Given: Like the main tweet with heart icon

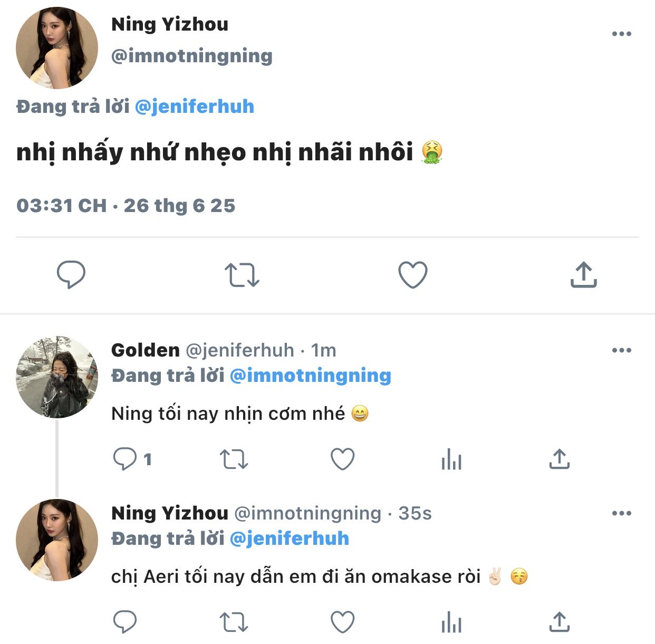Looking at the screenshot, I should click(412, 275).
